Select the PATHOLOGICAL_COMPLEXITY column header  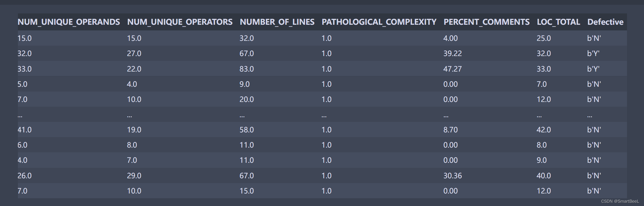pos(379,22)
